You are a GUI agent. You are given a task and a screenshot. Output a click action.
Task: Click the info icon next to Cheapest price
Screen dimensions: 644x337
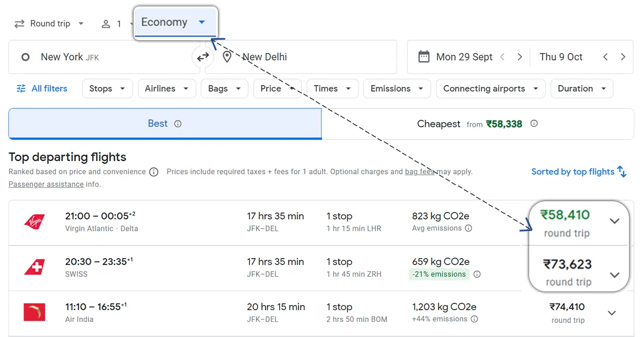[x=534, y=123]
